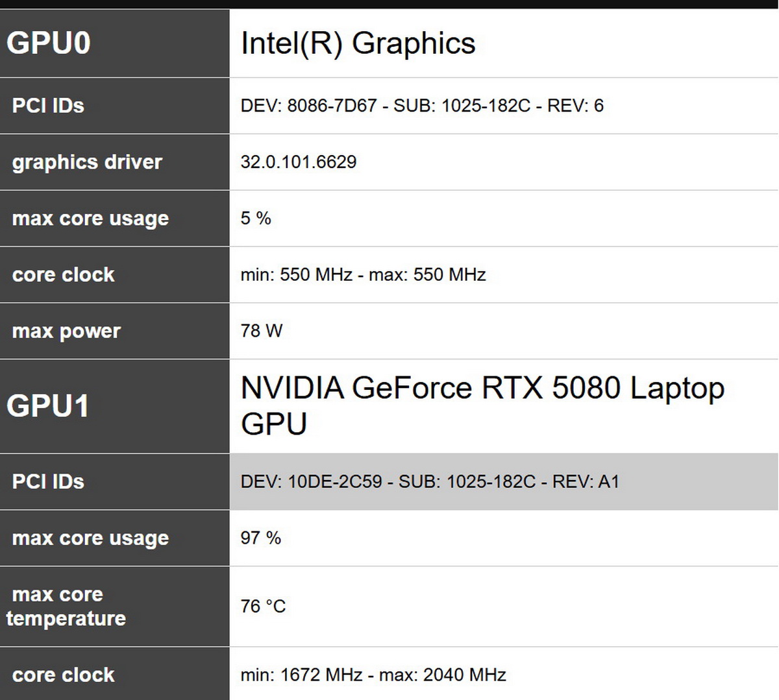Screen dimensions: 779x700
Task: Click the max core usage label under GPU0
Action: coord(90,219)
